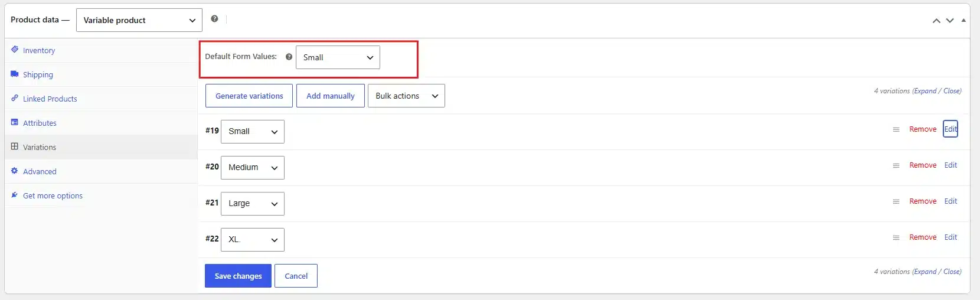This screenshot has height=300, width=980.
Task: Click Expand link in top variations count
Action: pos(925,91)
